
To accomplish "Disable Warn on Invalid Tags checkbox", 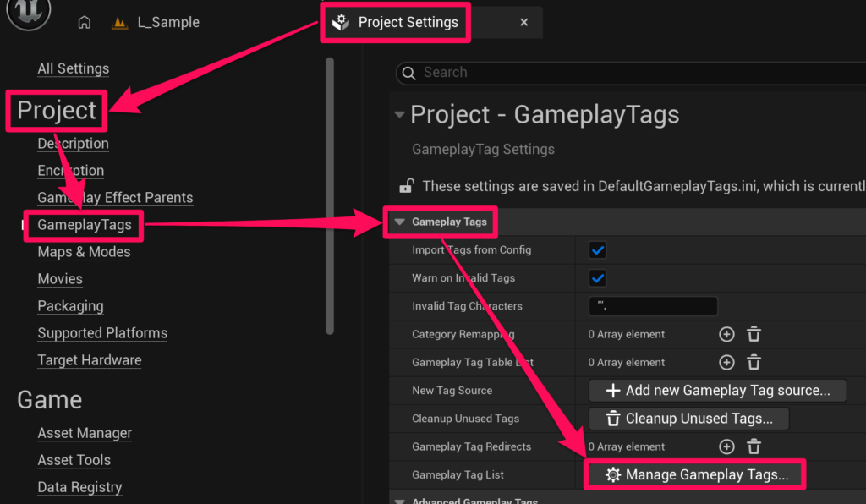I will tap(598, 278).
